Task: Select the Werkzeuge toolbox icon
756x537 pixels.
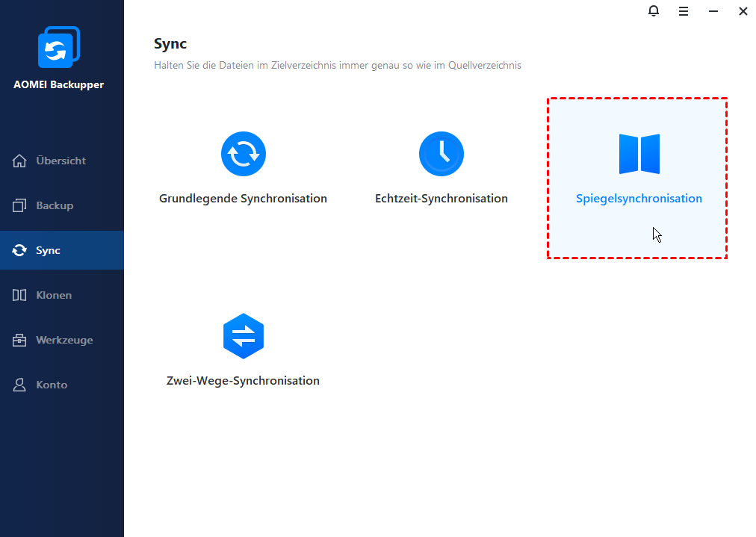Action: 19,340
